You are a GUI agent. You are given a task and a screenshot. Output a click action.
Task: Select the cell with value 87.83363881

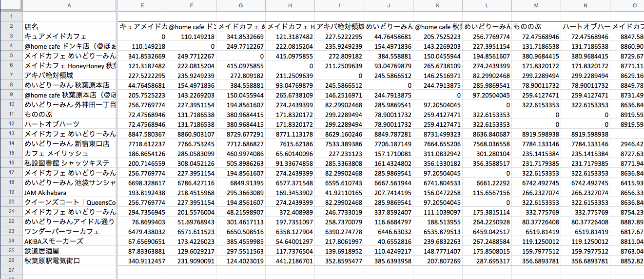[x=142, y=251]
